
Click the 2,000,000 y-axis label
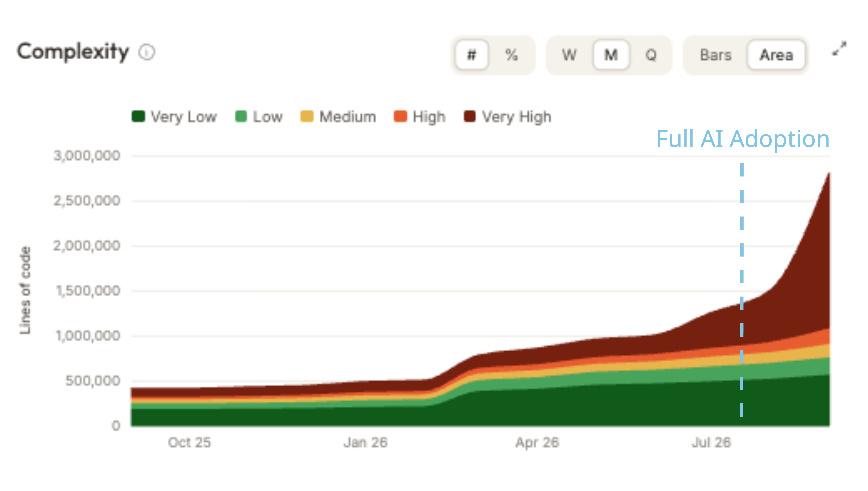click(x=87, y=246)
